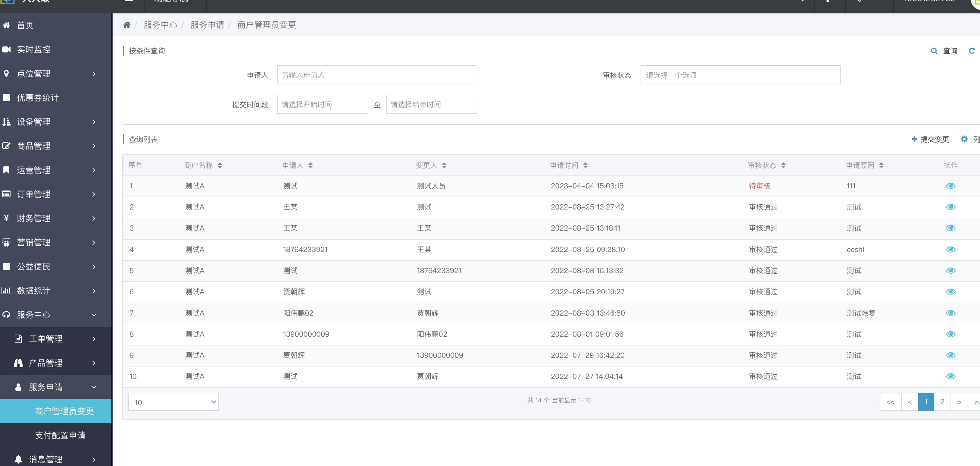
Task: View details of row 1 待审核 record
Action: pos(950,186)
